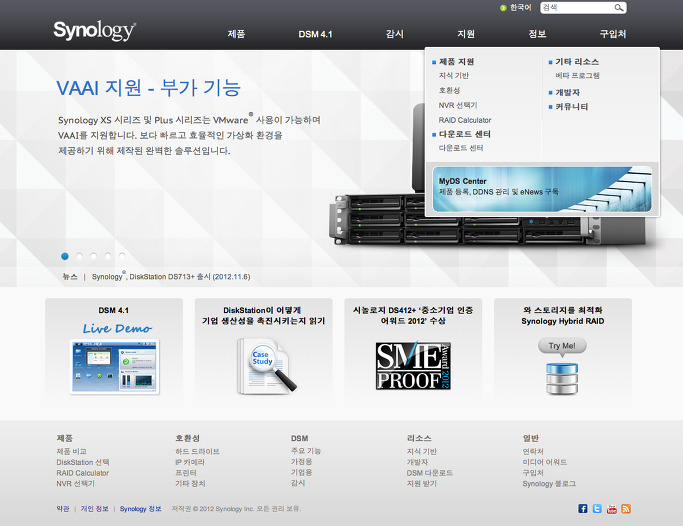Select the 다운로드 센터 sub-link in dropdown
683x526 pixels.
[x=461, y=148]
